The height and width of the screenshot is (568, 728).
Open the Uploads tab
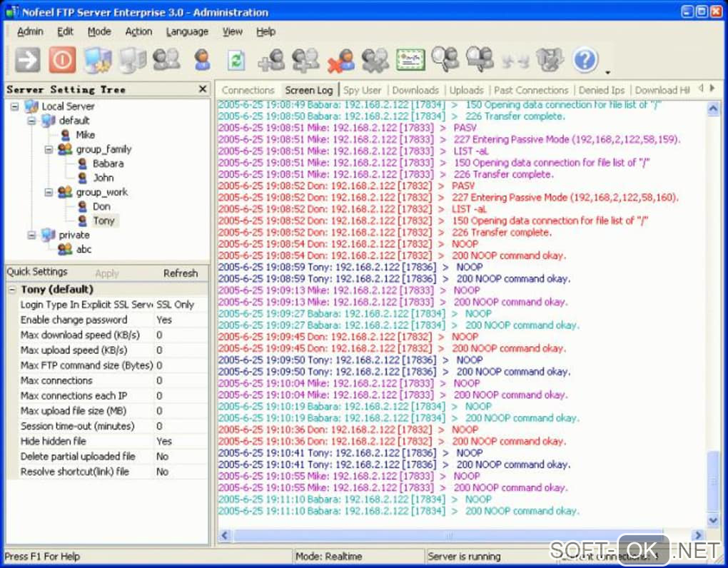[466, 90]
